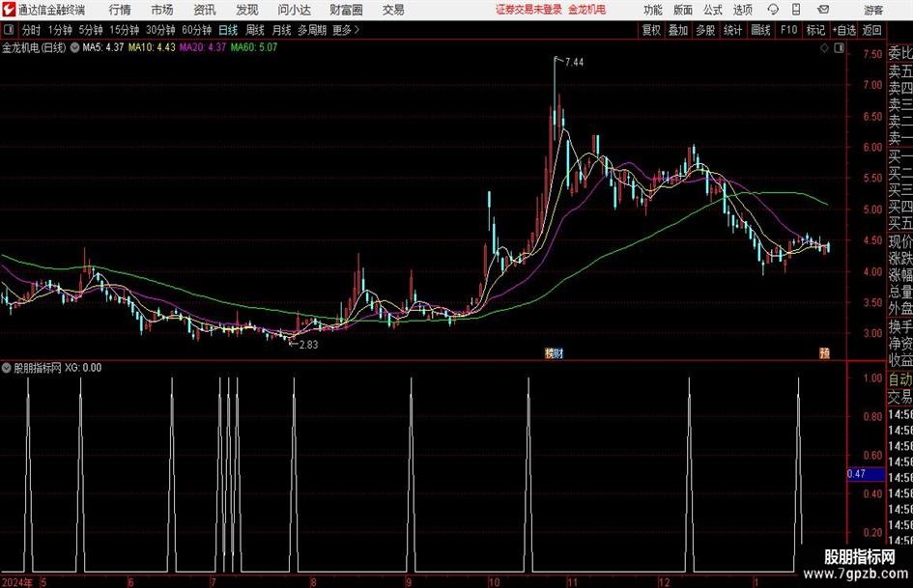913x588 pixels.
Task: Open the 功能 menu
Action: click(653, 10)
